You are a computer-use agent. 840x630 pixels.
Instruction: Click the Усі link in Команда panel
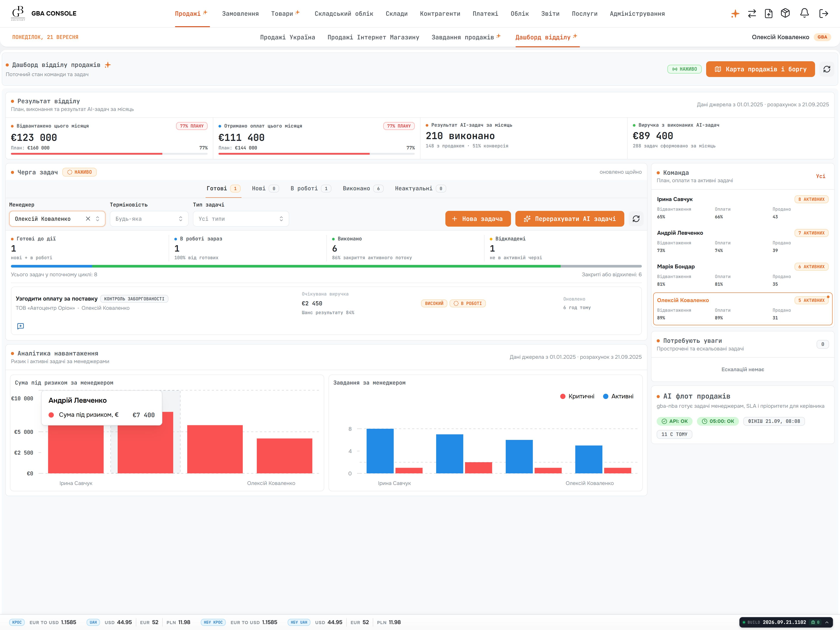[820, 176]
